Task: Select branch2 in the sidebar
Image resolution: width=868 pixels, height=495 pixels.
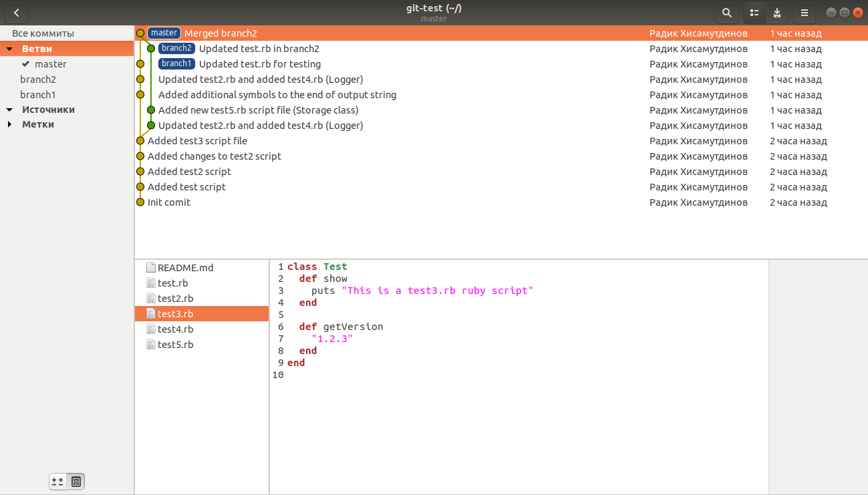Action: (x=38, y=79)
